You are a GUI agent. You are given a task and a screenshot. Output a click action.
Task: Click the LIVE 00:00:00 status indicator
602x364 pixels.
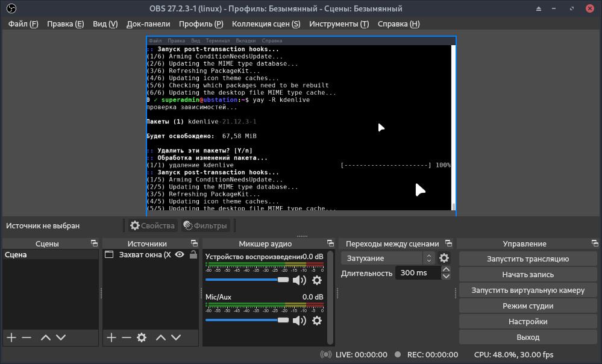[354, 355]
